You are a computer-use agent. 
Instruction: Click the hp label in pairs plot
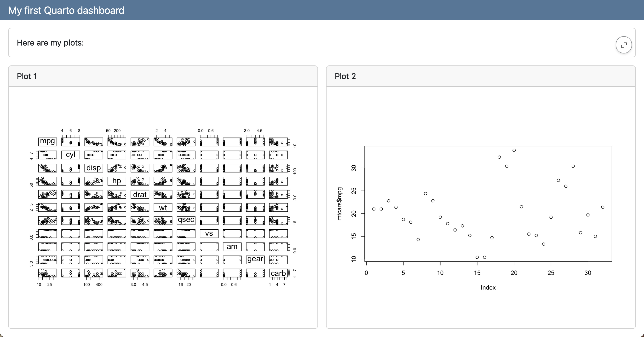pos(117,181)
